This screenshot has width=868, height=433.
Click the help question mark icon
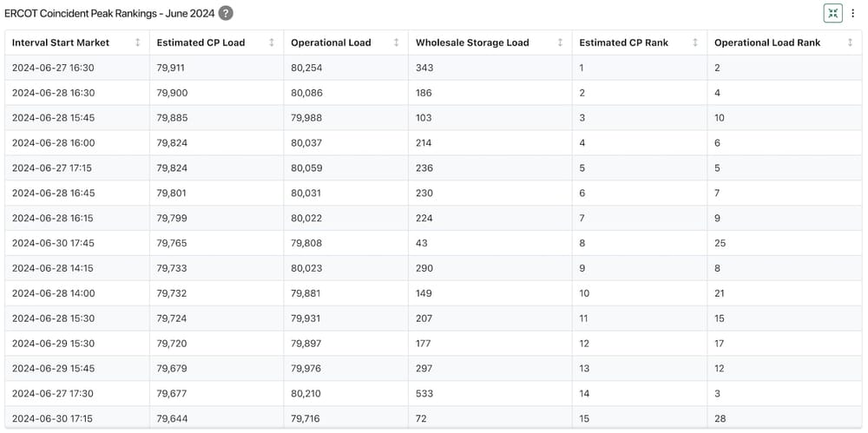(226, 13)
